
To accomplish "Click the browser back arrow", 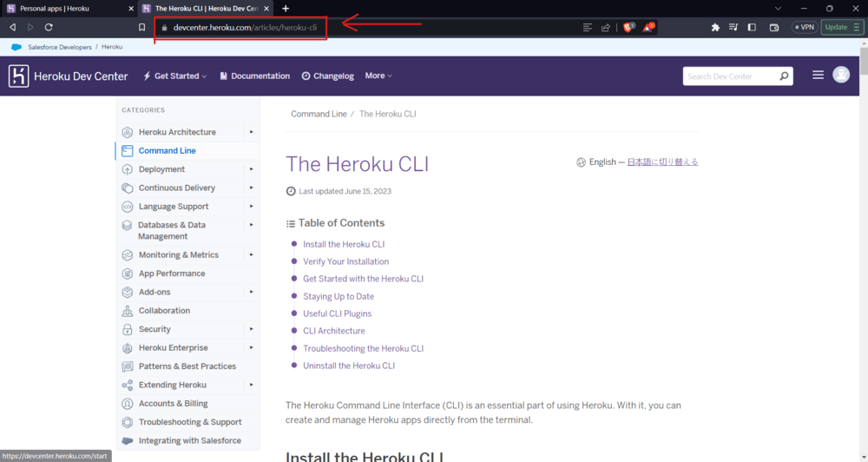I will pyautogui.click(x=12, y=27).
